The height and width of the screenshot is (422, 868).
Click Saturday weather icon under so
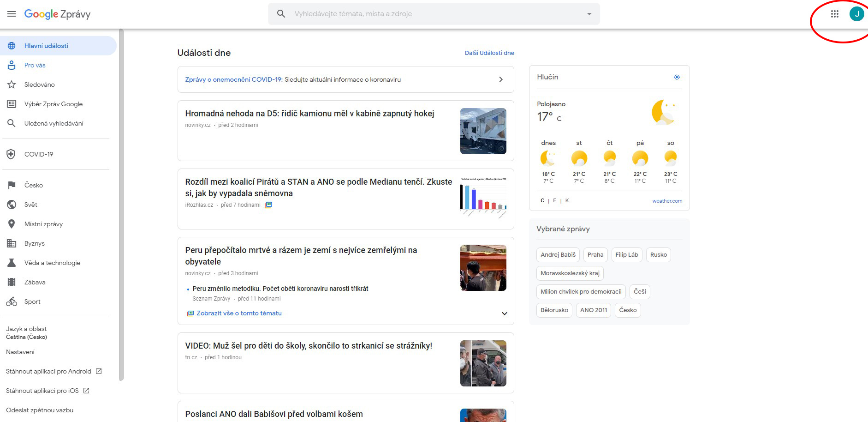tap(671, 158)
